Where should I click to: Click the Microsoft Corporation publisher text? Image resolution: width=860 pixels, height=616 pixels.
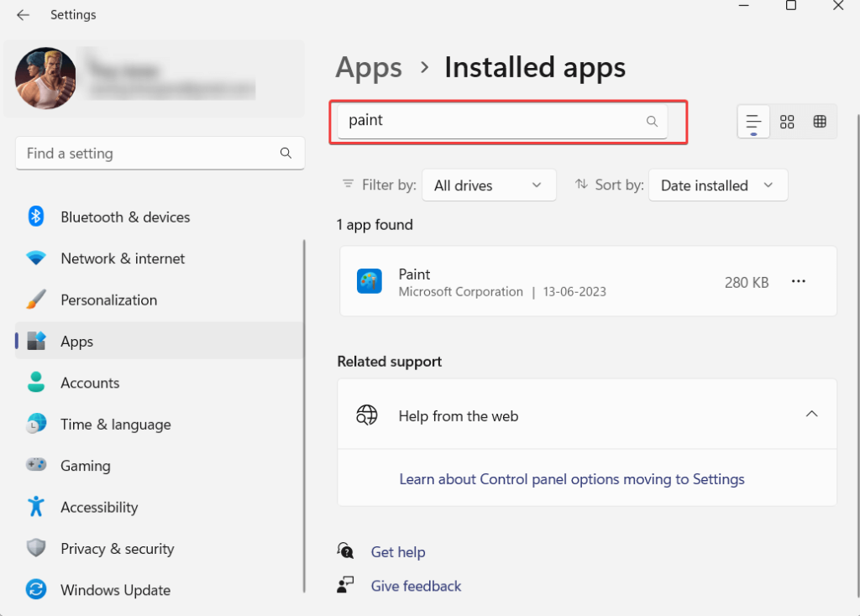tap(461, 291)
